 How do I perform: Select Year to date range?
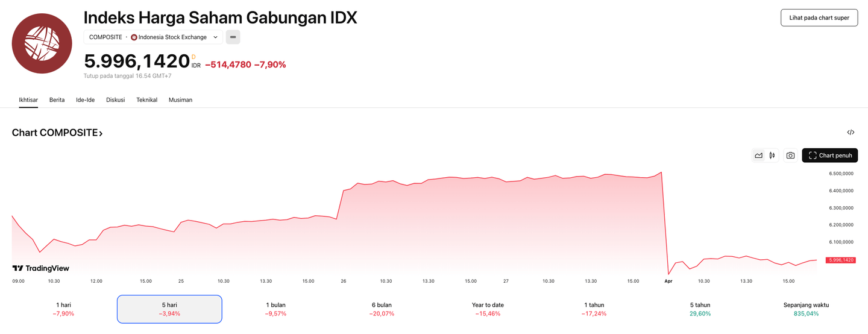[x=488, y=309]
